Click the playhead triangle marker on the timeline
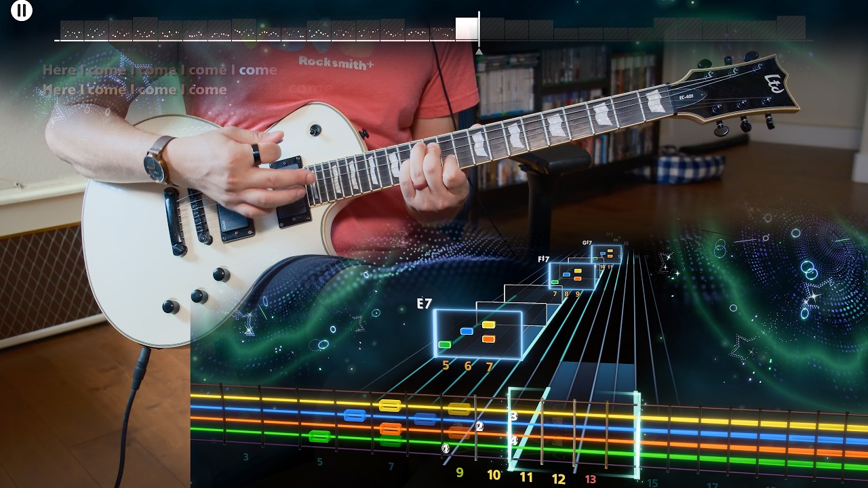 coord(479,51)
